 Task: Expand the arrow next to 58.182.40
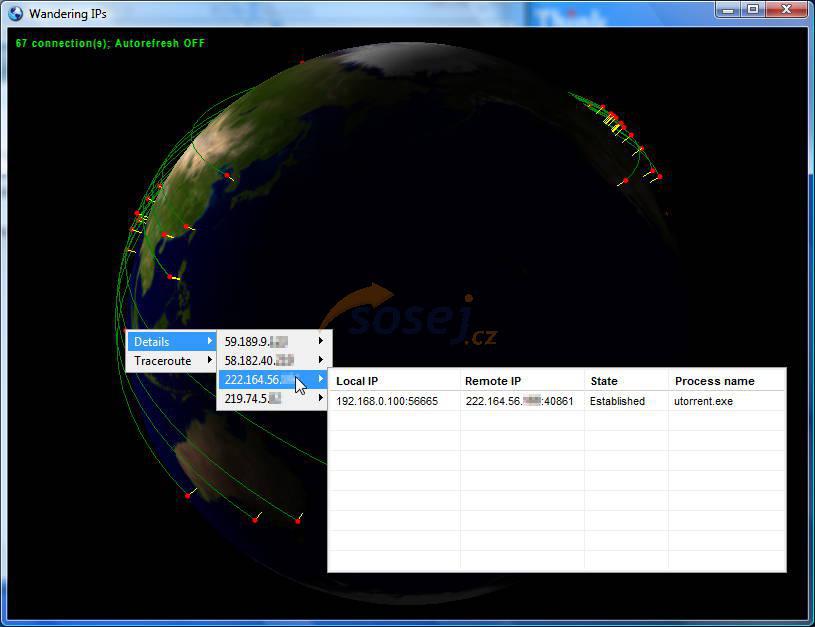(321, 360)
